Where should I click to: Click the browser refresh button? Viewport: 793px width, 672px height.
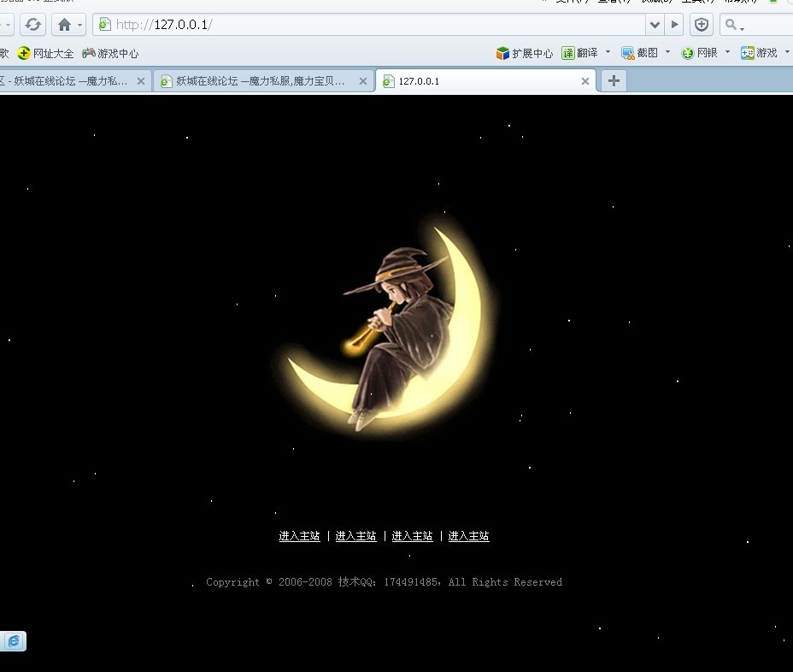point(32,25)
